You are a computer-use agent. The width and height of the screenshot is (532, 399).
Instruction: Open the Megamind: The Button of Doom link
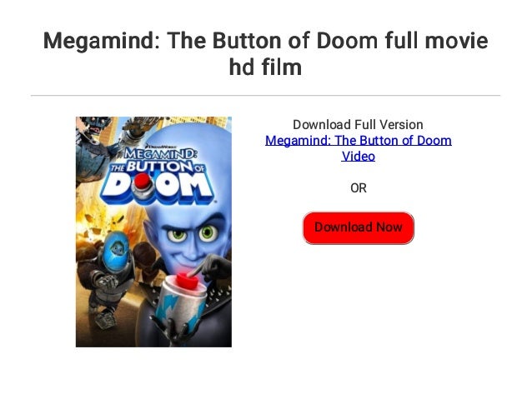coord(359,148)
